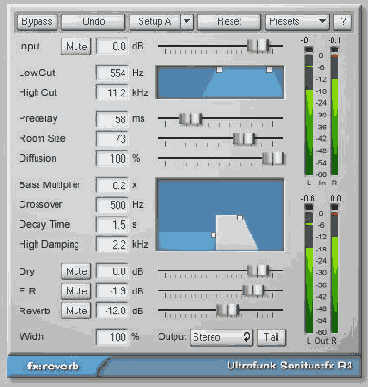Viewport: 368px width, 387px height.
Task: Switch setup using the Setup A button
Action: 154,22
